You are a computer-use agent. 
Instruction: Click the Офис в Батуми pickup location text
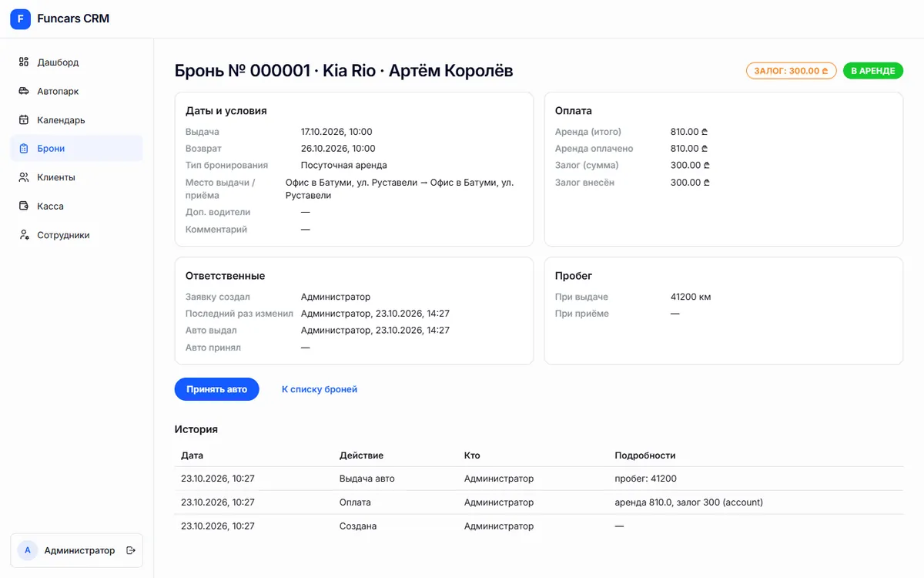pos(400,189)
